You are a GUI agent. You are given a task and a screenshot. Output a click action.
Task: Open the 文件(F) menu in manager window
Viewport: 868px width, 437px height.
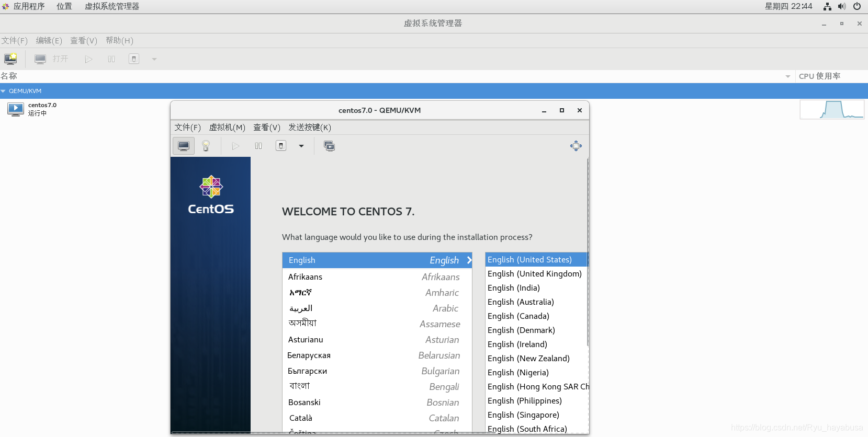(14, 40)
